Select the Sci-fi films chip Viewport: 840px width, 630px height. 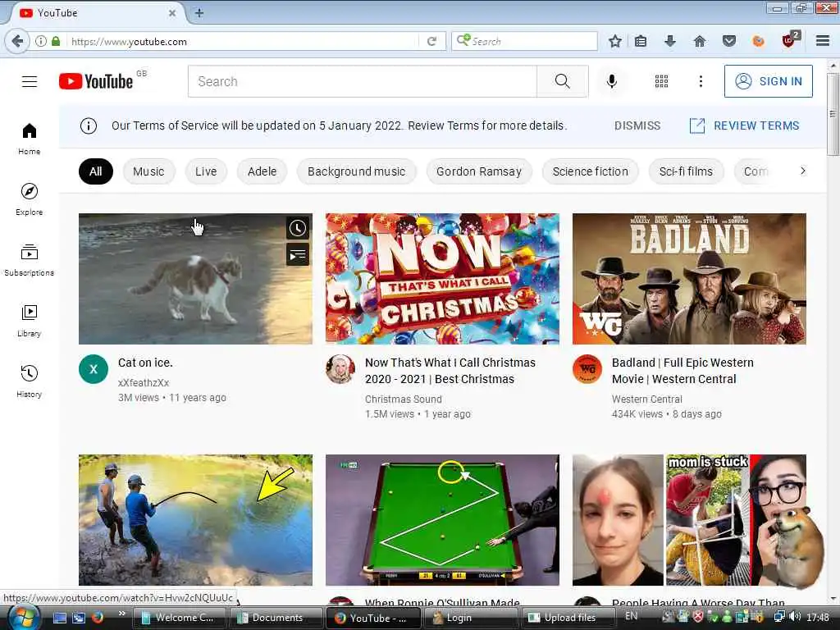pos(687,171)
